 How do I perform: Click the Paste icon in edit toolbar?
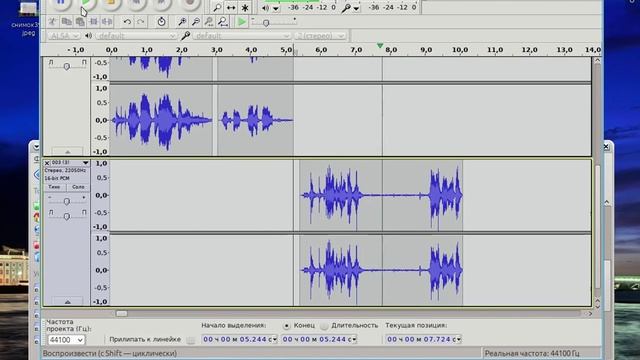pyautogui.click(x=80, y=21)
